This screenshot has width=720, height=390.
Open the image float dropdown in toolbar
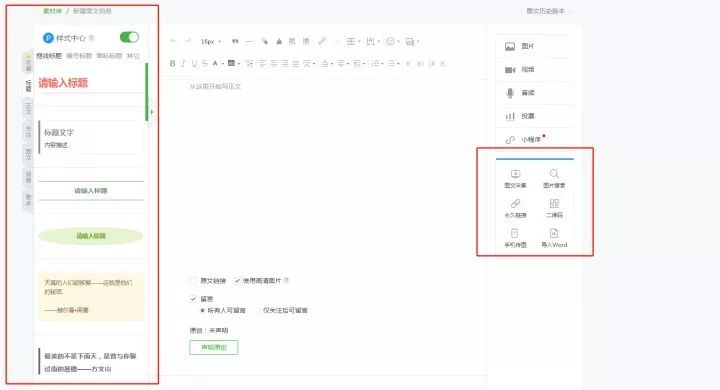coord(412,41)
